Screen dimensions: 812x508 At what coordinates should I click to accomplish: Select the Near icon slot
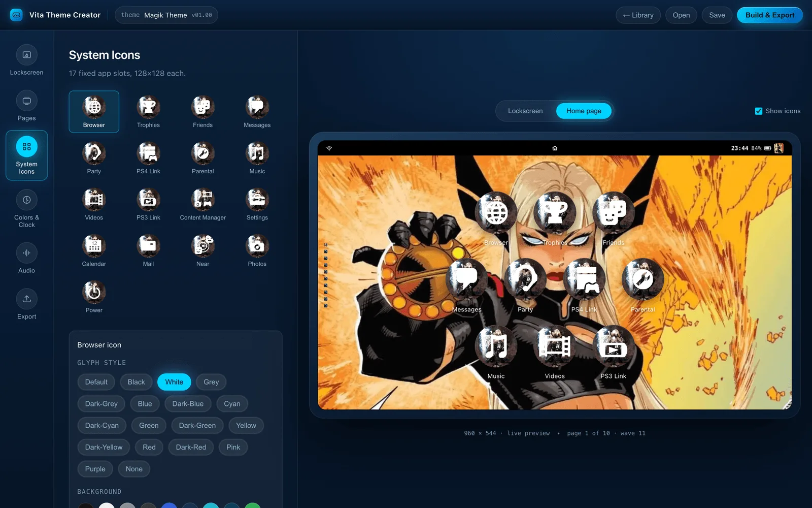click(202, 250)
